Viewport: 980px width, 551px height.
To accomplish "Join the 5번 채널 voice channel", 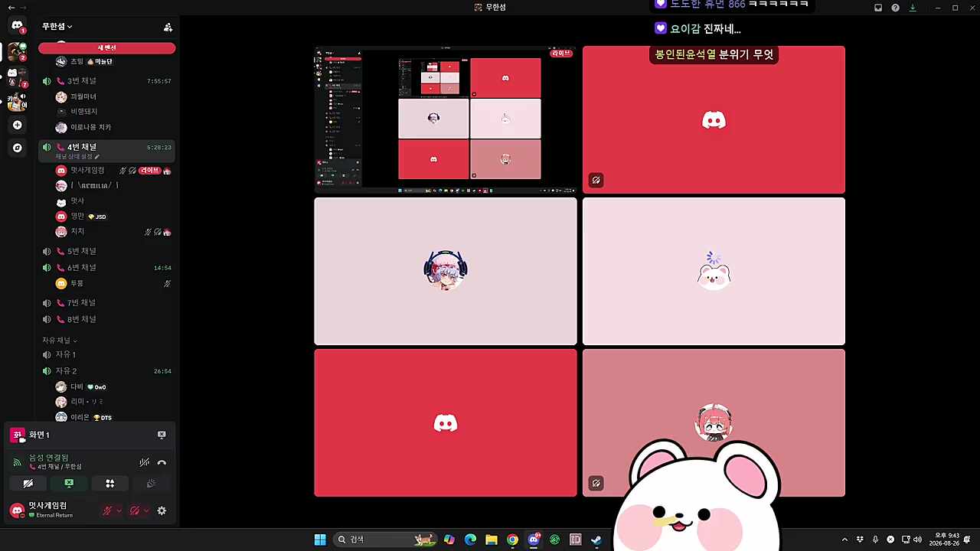I will (107, 252).
